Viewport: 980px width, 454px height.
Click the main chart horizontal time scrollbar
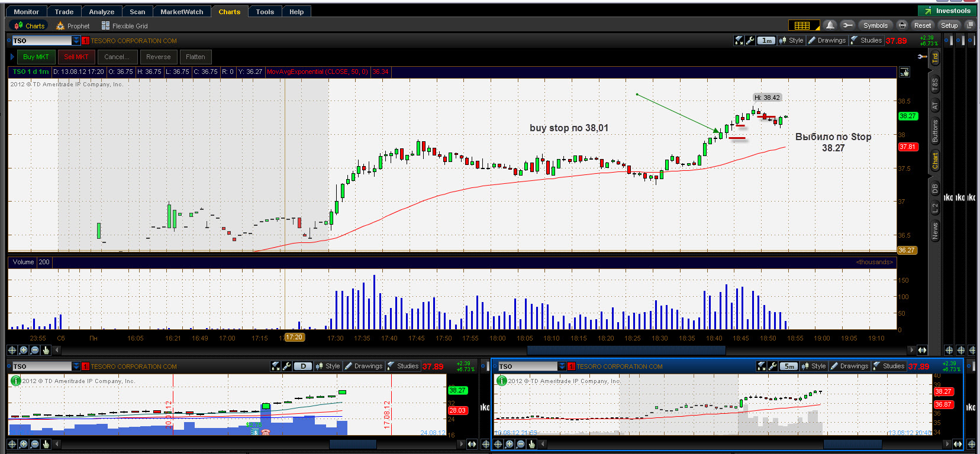point(488,350)
